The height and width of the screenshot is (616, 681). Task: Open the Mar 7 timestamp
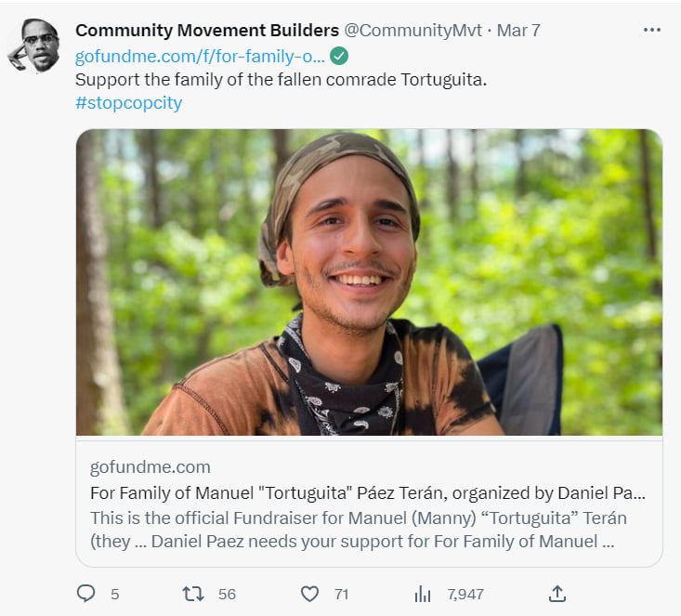tap(518, 31)
